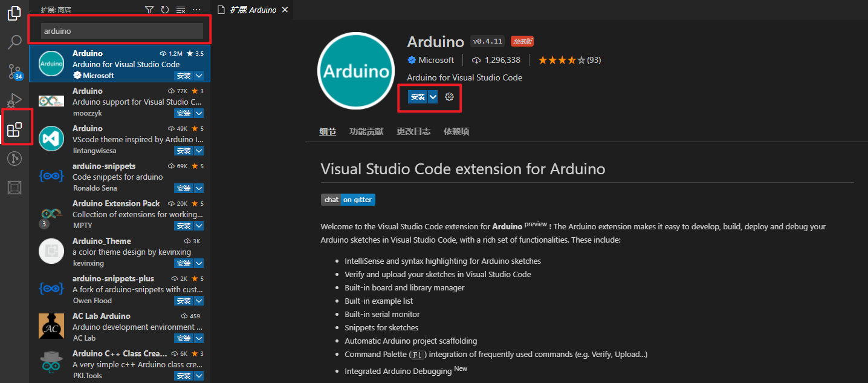
Task: Click the filter icon in the Extensions panel
Action: pos(149,10)
